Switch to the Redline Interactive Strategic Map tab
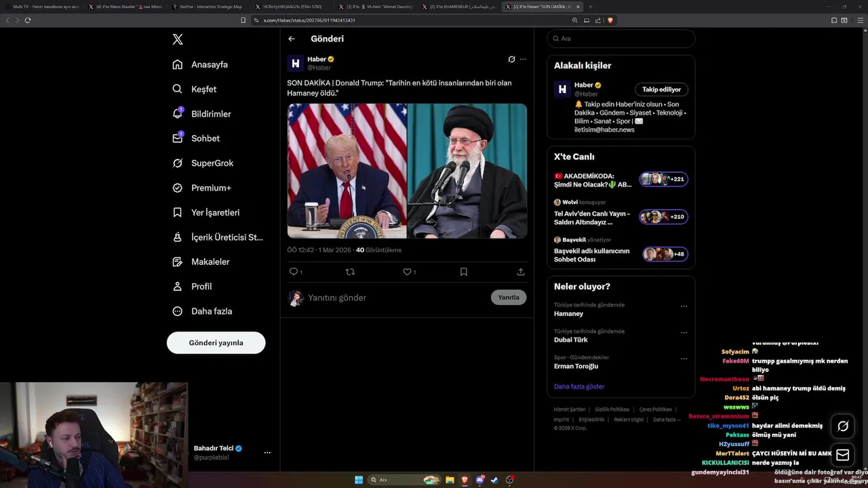This screenshot has height=488, width=868. [x=207, y=7]
